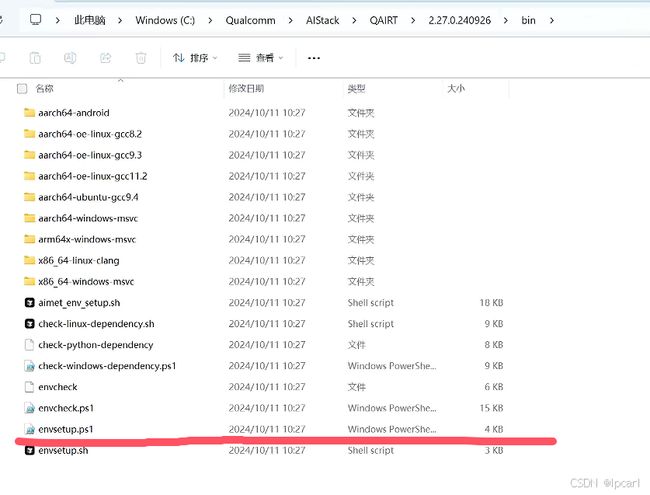Expand the chevron after 2.27.0.240926
This screenshot has width=650, height=495.
(x=506, y=20)
